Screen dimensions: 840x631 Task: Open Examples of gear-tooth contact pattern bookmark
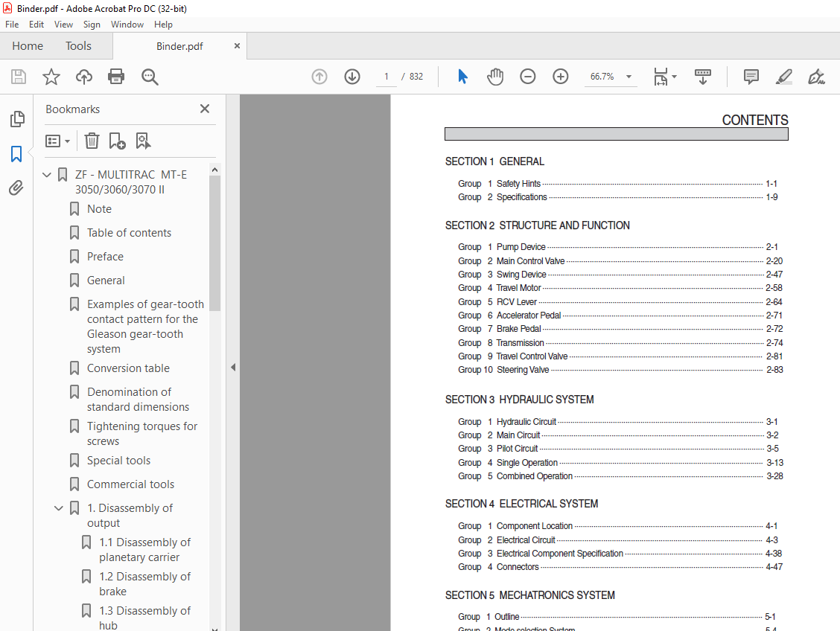click(145, 327)
